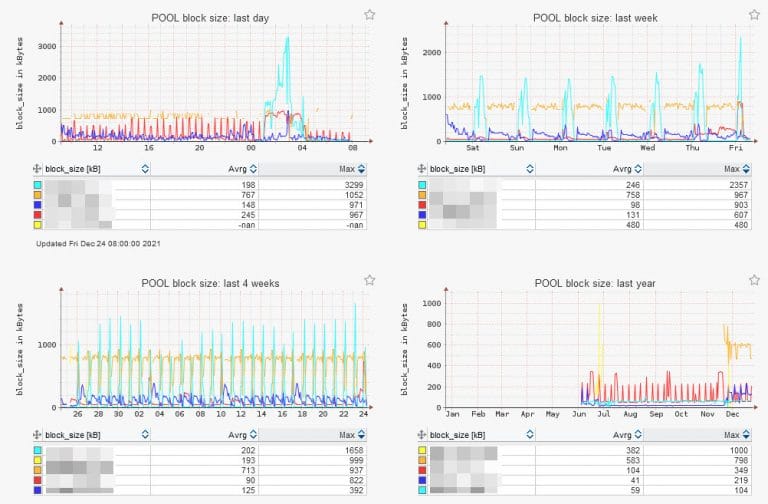Click move handle in last 4 weeks legend
This screenshot has width=768, height=504.
tap(37, 435)
